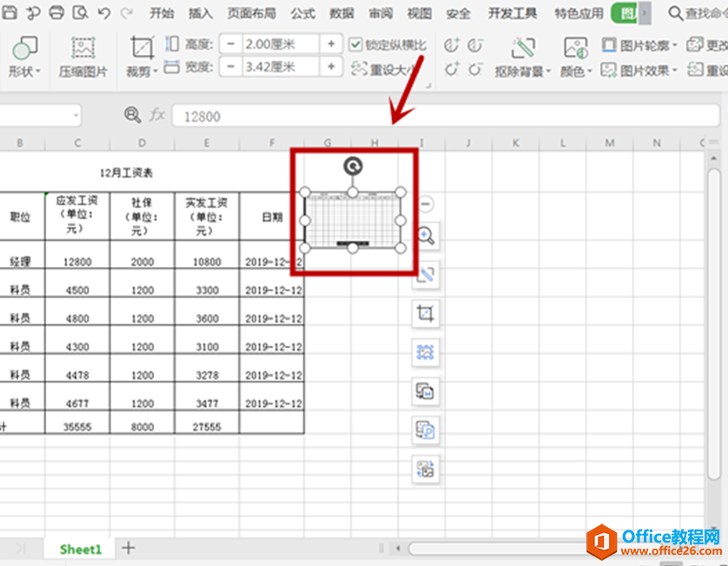This screenshot has height=566, width=728.
Task: Open the 形状 shapes tool
Action: pos(24,57)
